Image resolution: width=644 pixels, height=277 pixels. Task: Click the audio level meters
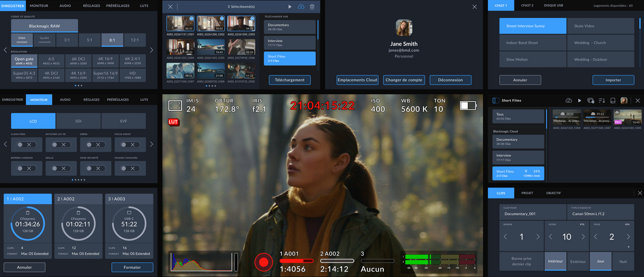coord(438,261)
